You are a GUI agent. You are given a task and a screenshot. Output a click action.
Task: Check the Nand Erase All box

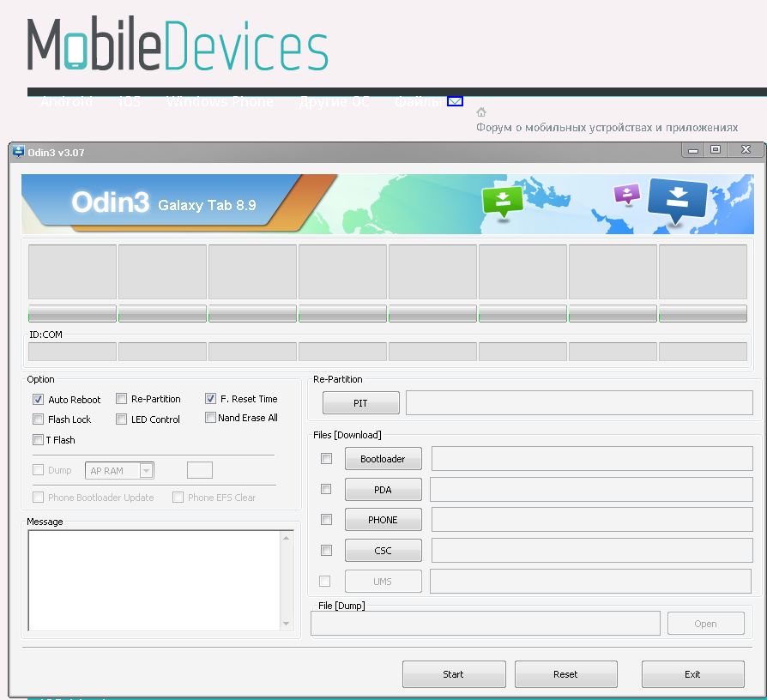210,418
